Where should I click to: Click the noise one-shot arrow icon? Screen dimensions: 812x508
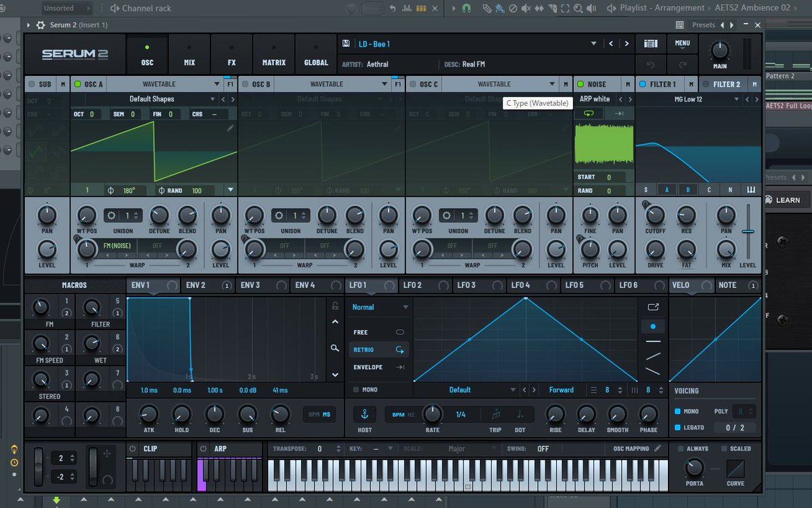pyautogui.click(x=618, y=113)
